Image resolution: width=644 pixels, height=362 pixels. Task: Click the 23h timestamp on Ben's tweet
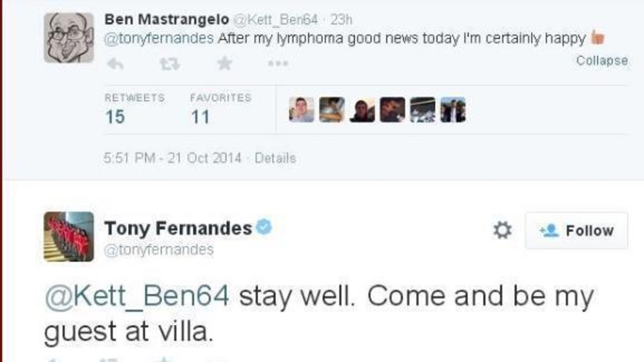click(341, 20)
